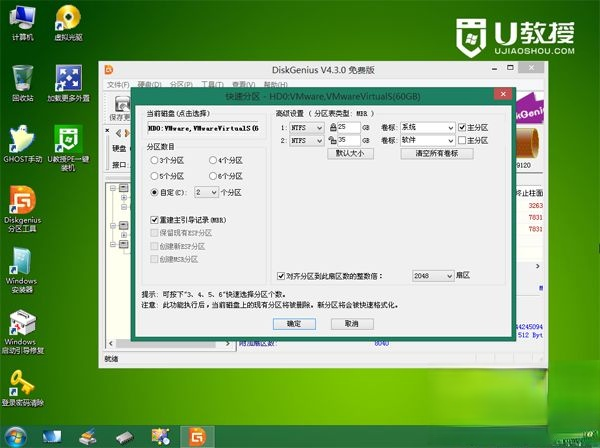The height and width of the screenshot is (448, 600).
Task: Click right arrow of DiskGenius tree scrollbar
Action: [x=227, y=344]
